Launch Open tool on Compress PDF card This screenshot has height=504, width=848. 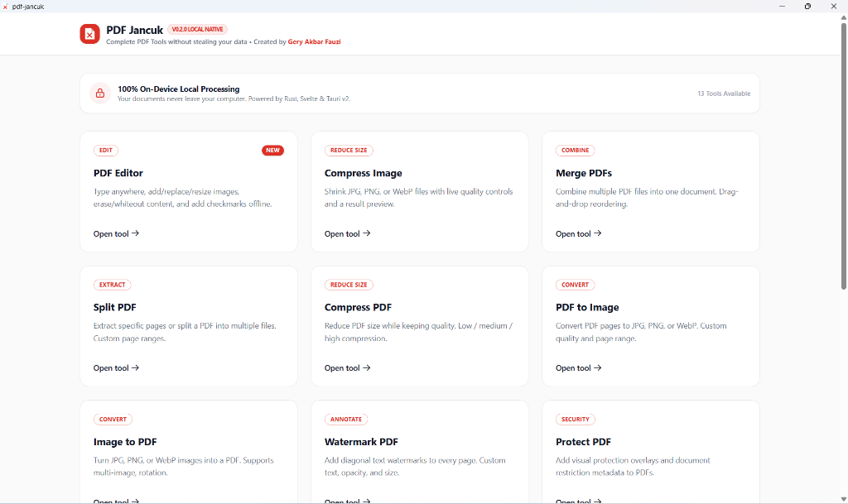[347, 368]
